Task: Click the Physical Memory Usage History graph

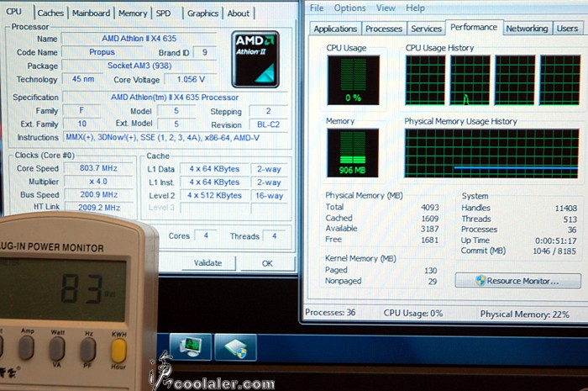Action: [491, 153]
